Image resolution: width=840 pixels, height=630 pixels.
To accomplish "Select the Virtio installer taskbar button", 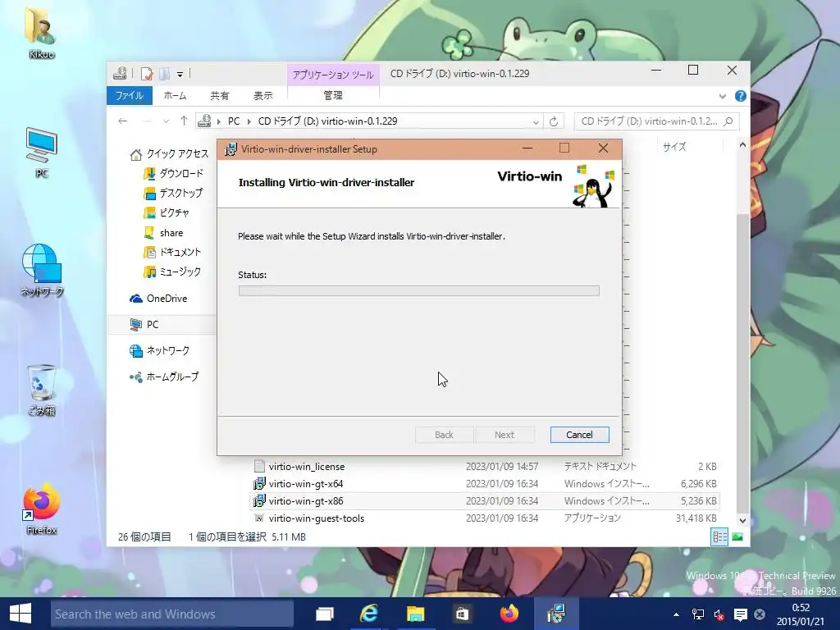I will [556, 614].
